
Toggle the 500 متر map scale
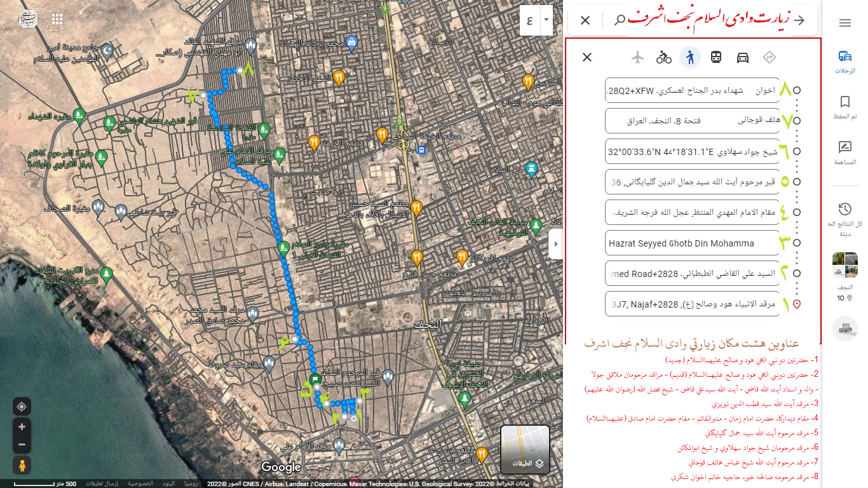[44, 484]
